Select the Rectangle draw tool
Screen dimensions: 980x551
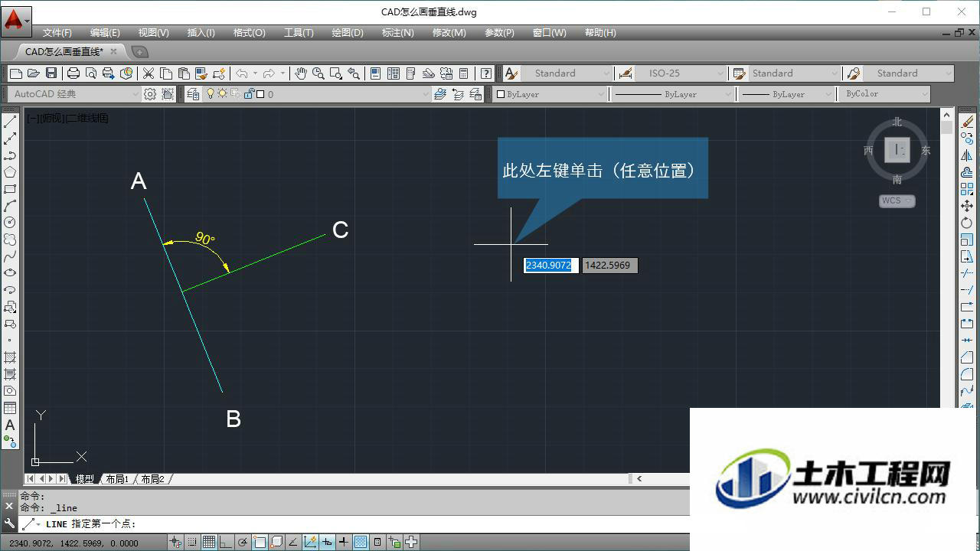point(10,189)
